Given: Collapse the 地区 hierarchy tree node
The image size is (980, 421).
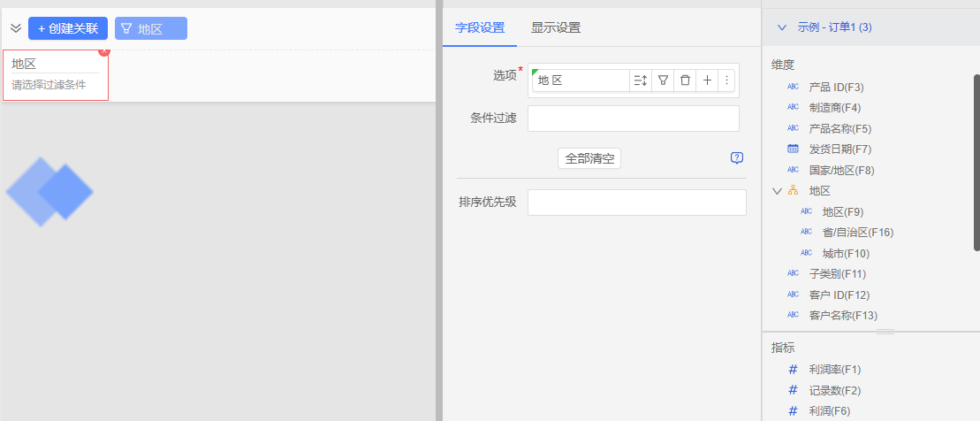Looking at the screenshot, I should point(777,190).
